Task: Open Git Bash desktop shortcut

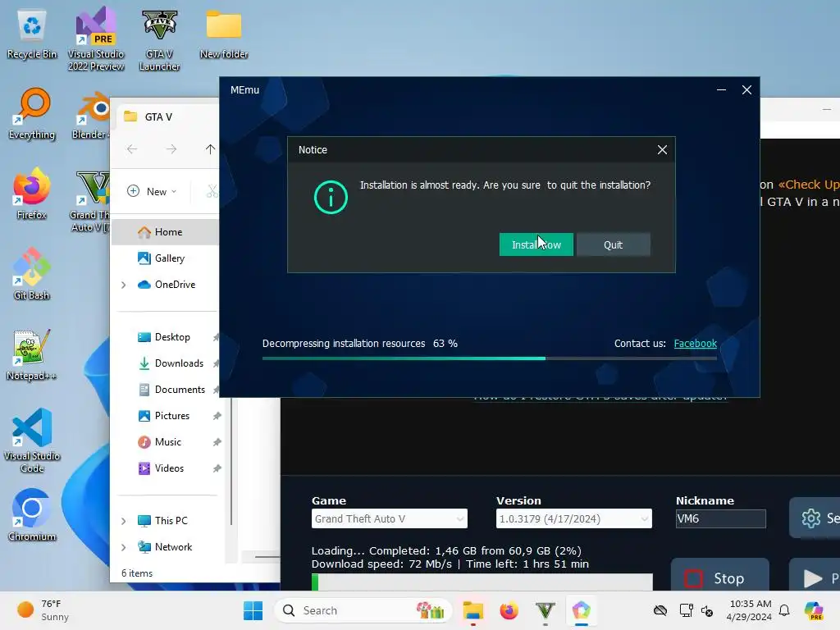Action: [32, 274]
